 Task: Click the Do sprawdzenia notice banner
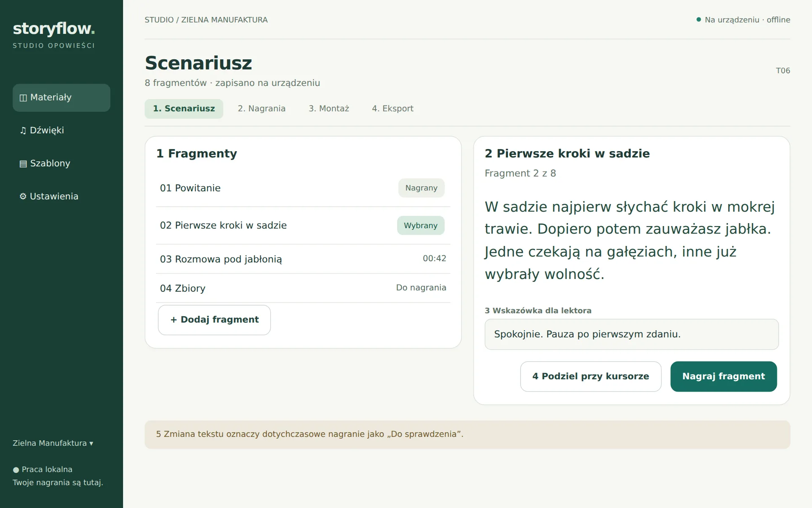(x=467, y=434)
